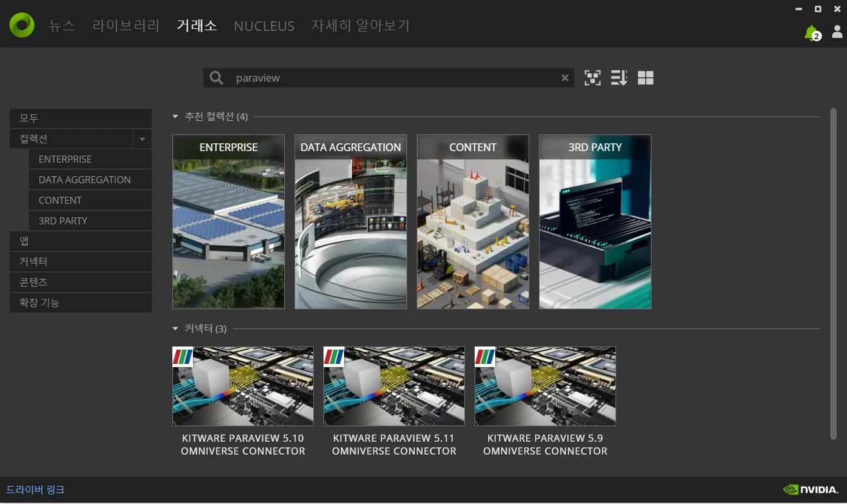Image resolution: width=847 pixels, height=504 pixels.
Task: Select ENTERPRISE in the sidebar
Action: (90, 159)
